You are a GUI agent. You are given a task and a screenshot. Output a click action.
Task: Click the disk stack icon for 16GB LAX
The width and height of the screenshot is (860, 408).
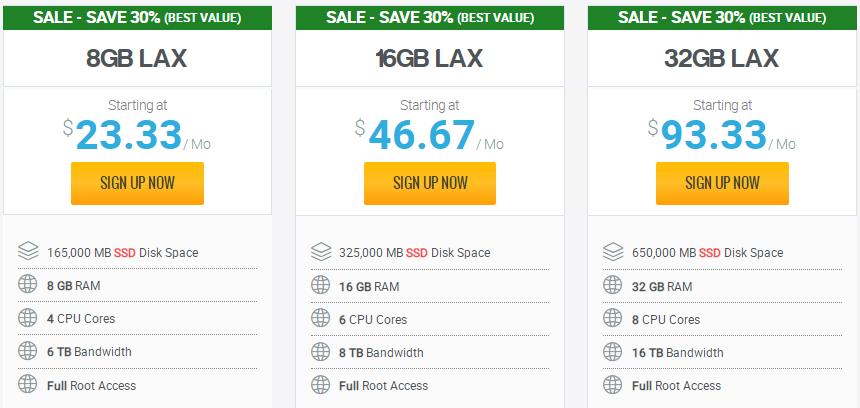320,252
